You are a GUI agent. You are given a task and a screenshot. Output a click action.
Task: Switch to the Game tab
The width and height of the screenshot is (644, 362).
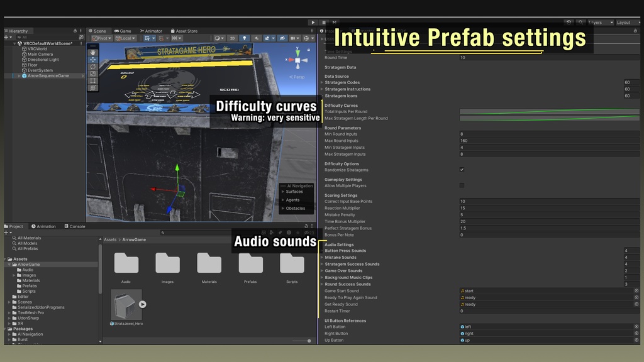point(123,31)
